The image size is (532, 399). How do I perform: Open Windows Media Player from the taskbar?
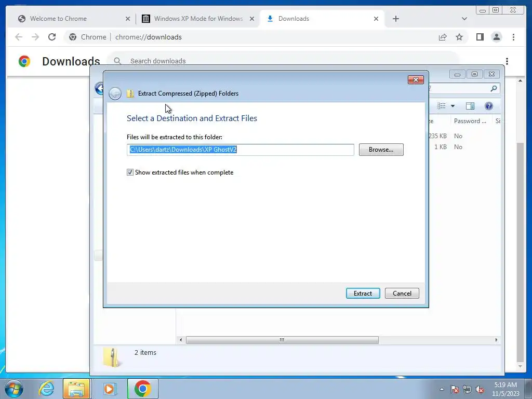[109, 389]
